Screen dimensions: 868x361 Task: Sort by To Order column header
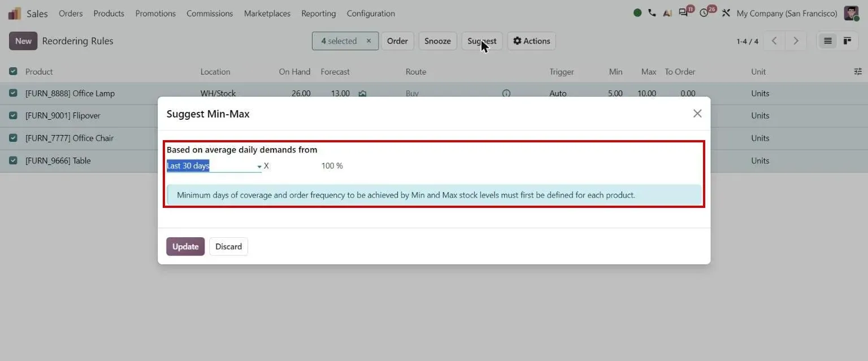click(x=680, y=72)
